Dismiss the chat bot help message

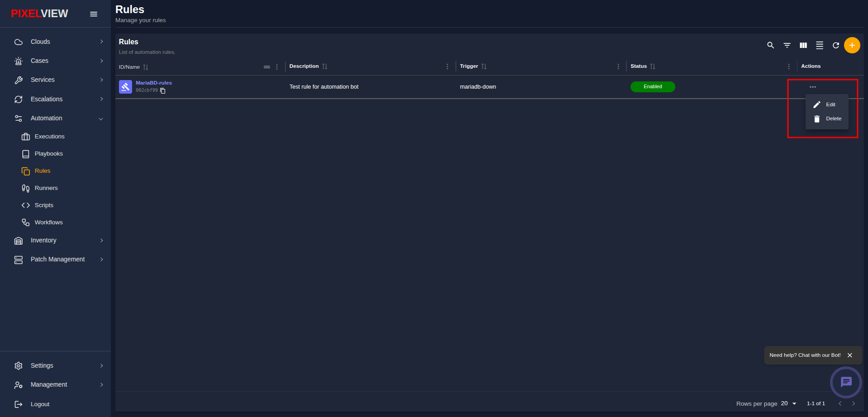[850, 355]
